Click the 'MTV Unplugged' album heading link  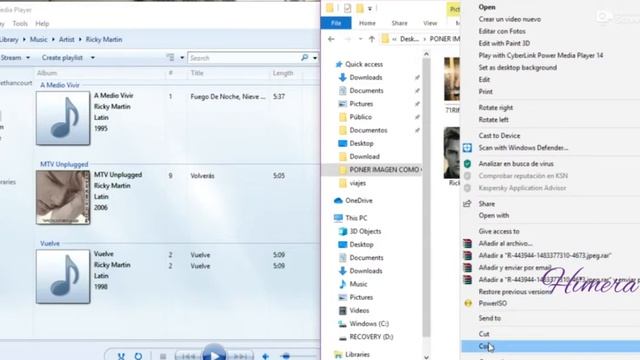click(64, 164)
